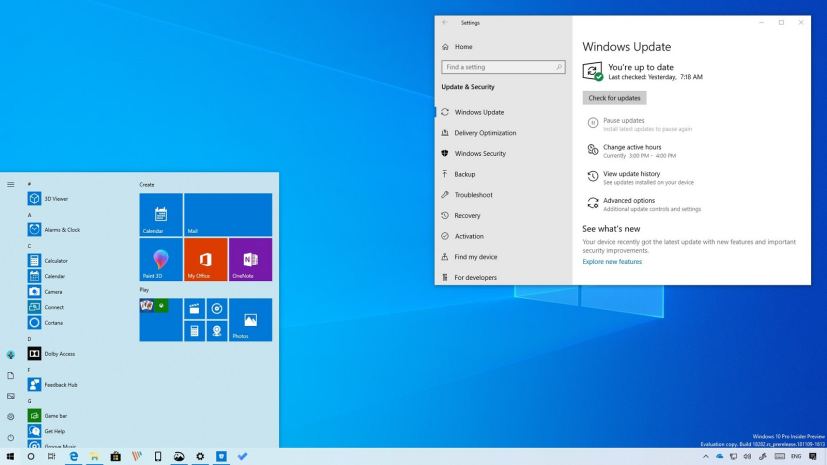Open Dolby Access from the app list
This screenshot has height=465, width=827.
52,354
